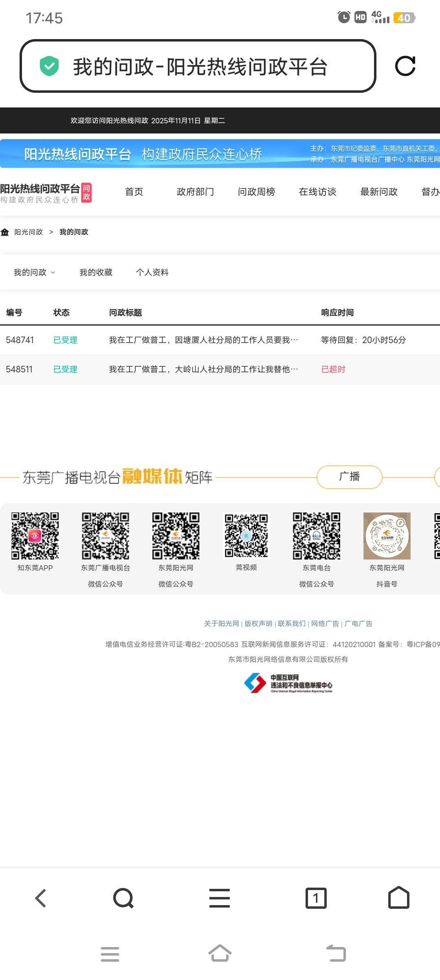
Task: Click the home icon in breadcrumb
Action: coord(5,232)
